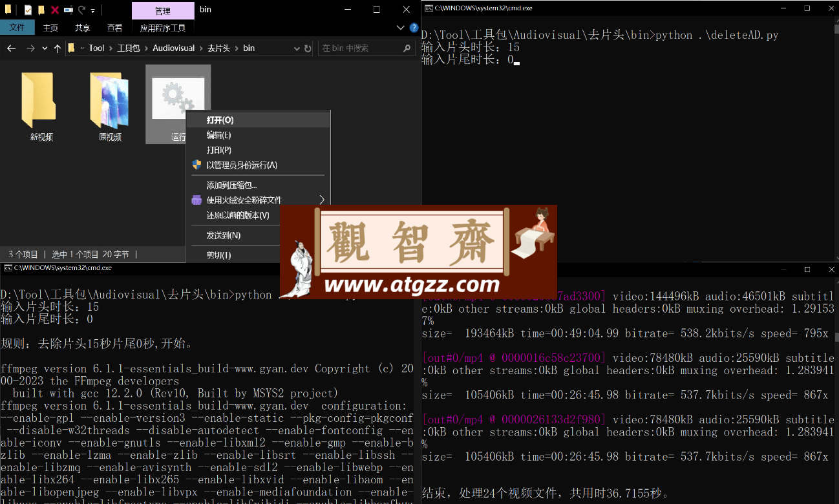
Task: Click the Properties icon in Explorer's quick access toolbar
Action: pos(28,10)
